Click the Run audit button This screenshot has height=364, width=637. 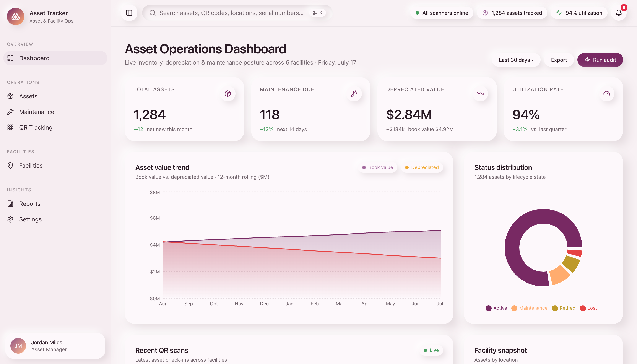coord(600,60)
